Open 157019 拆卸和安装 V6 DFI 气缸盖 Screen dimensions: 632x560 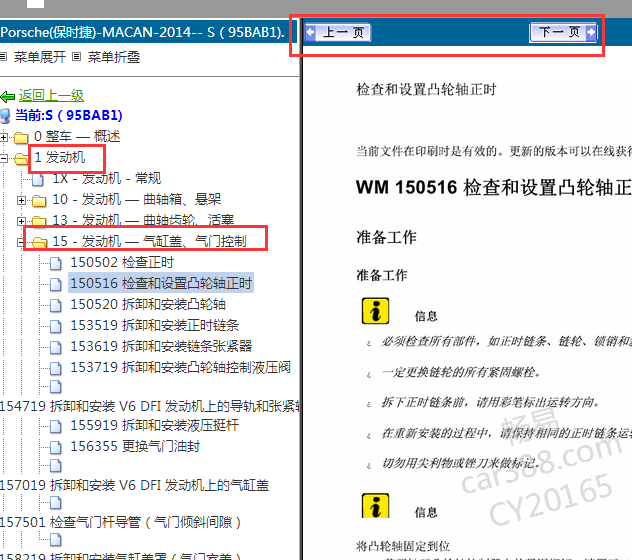[x=134, y=485]
